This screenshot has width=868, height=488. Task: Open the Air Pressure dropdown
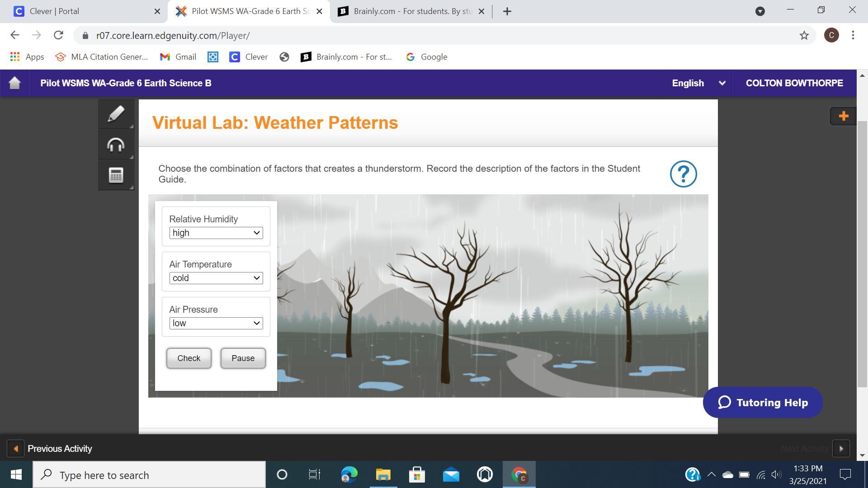[216, 323]
